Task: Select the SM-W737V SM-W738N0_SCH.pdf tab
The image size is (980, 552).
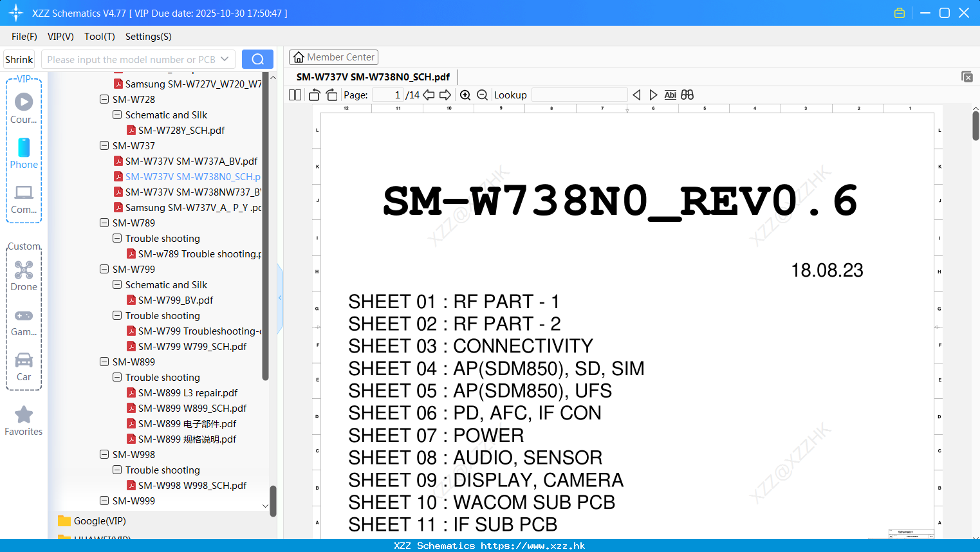Action: 373,77
